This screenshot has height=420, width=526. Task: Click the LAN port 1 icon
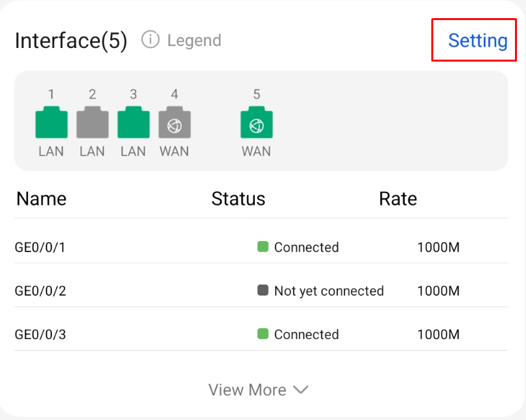coord(51,122)
